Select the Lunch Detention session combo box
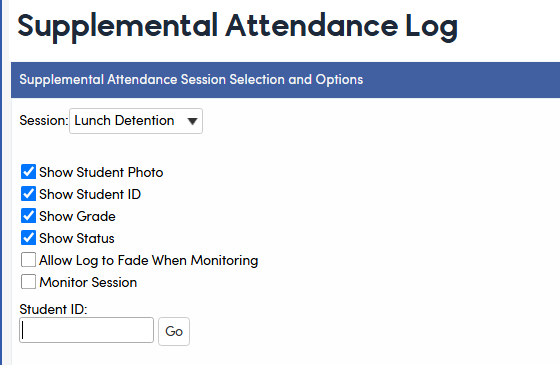The height and width of the screenshot is (365, 560). click(136, 121)
